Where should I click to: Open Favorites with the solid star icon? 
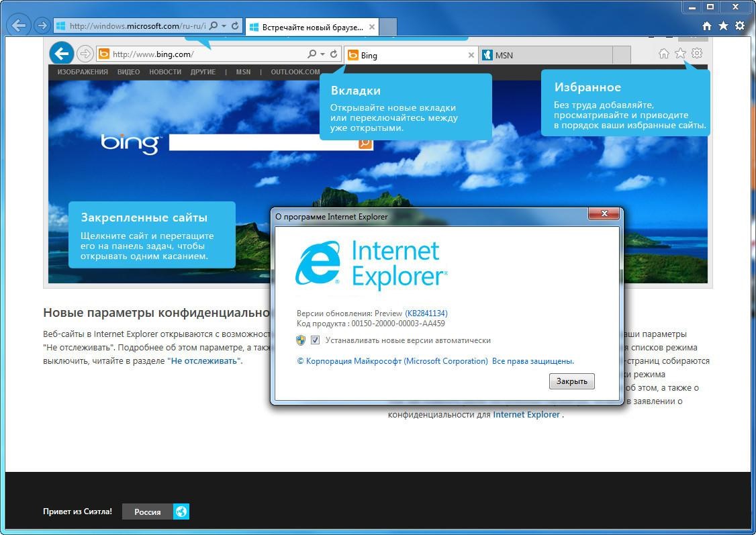723,26
